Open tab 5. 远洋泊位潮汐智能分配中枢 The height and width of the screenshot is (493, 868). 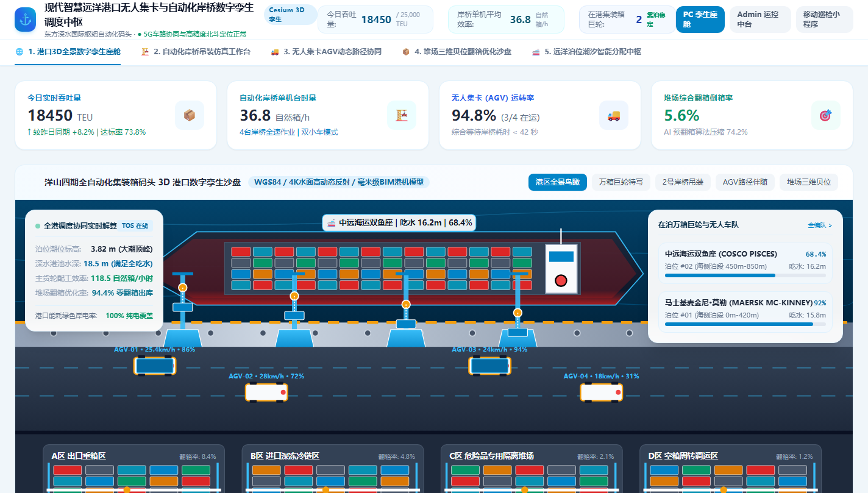click(x=586, y=52)
